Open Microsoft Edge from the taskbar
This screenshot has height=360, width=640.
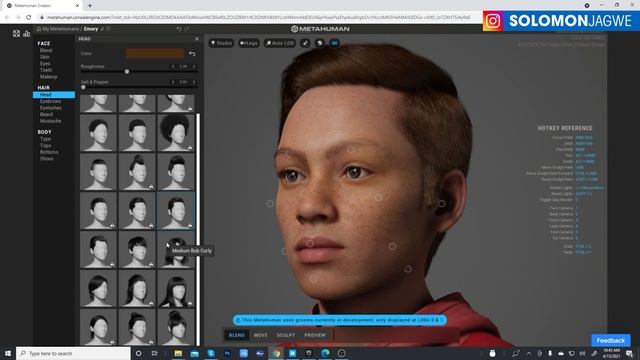click(325, 353)
